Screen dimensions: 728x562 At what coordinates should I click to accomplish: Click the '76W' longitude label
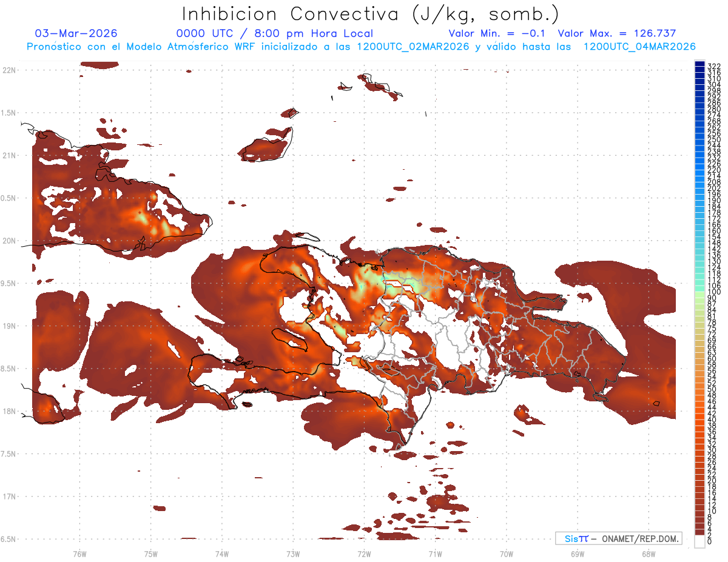(x=79, y=554)
